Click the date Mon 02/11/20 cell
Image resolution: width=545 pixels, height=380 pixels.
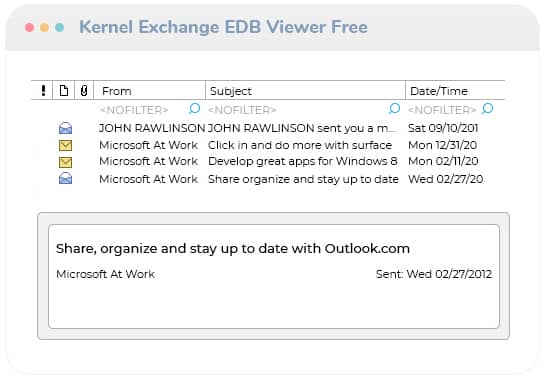pos(443,161)
